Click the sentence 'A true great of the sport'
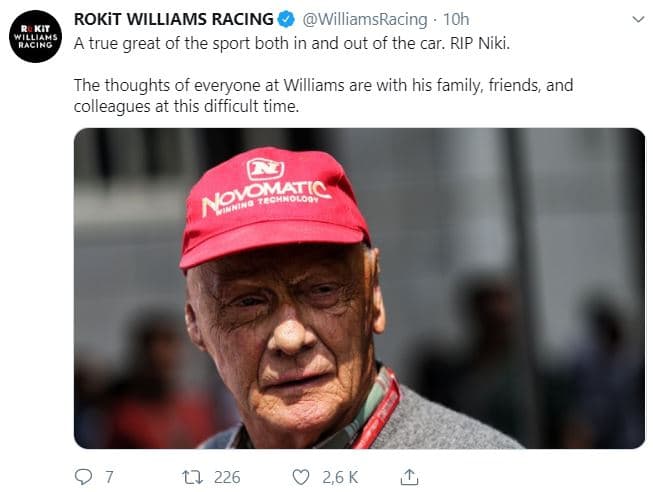Image resolution: width=653 pixels, height=492 pixels. [x=170, y=44]
